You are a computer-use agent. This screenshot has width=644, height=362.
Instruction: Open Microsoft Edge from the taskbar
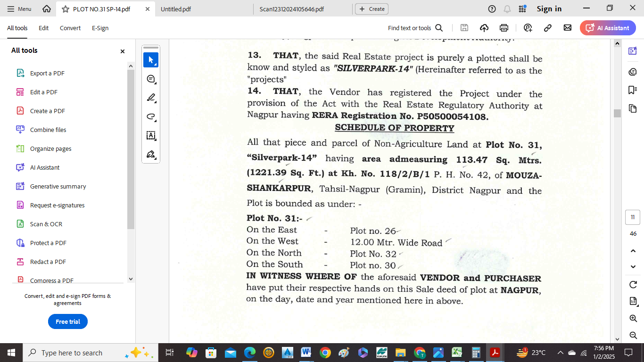click(249, 353)
